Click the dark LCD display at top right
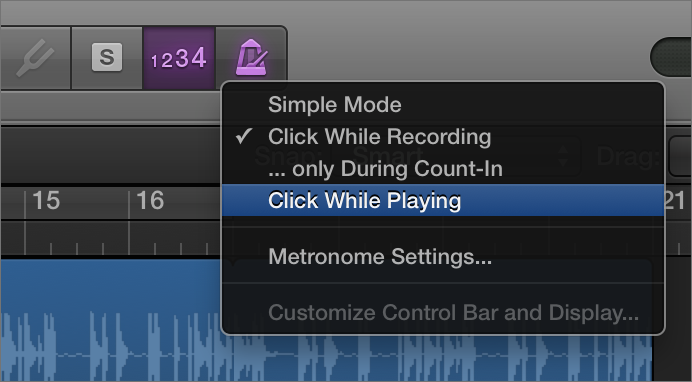692x382 pixels. pyautogui.click(x=671, y=57)
